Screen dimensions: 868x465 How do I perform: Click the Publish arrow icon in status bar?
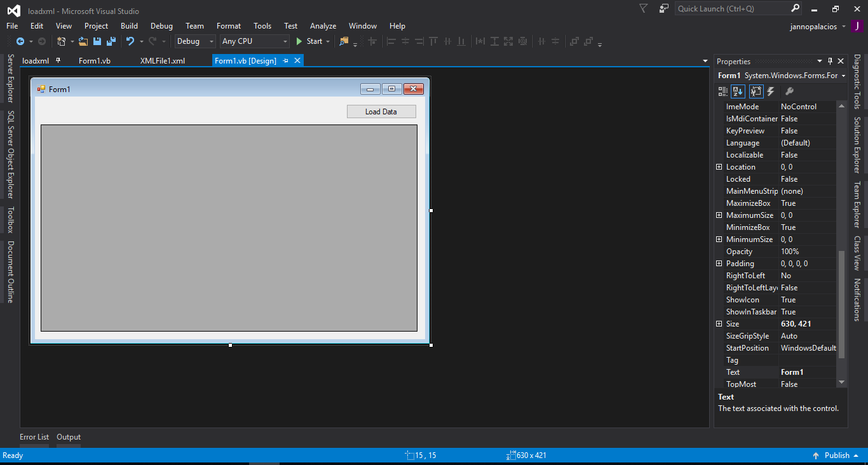pyautogui.click(x=816, y=455)
